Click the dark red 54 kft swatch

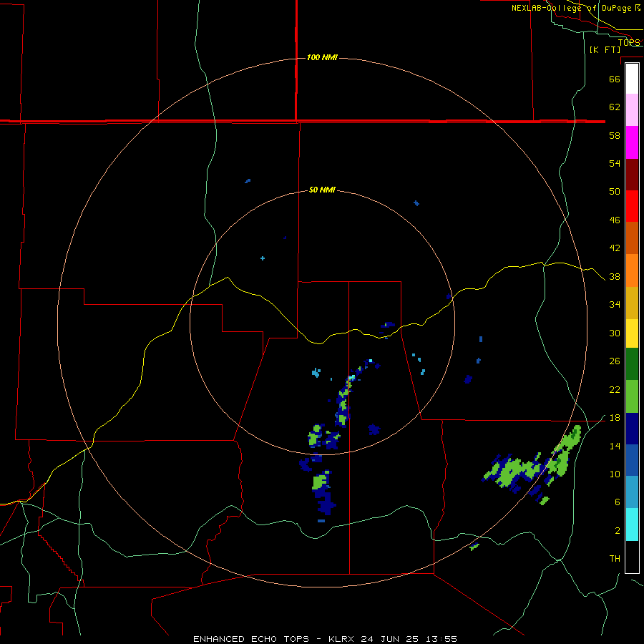(632, 174)
